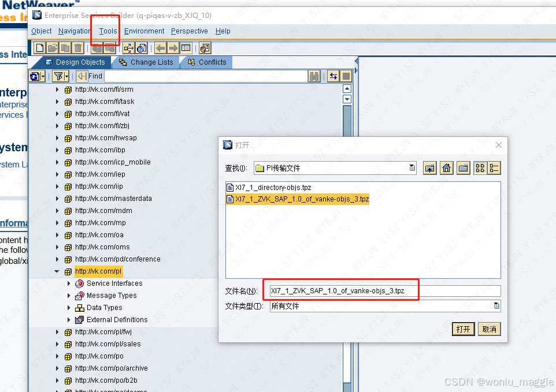Click the Service Interfaces node icon

80,283
